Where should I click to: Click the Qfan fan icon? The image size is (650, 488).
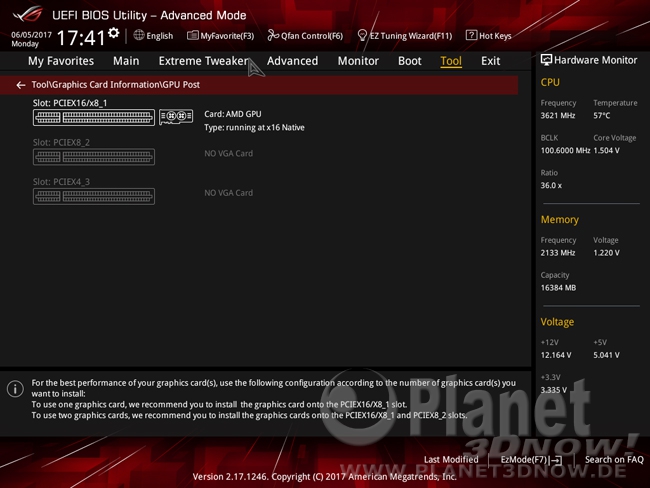click(x=273, y=36)
